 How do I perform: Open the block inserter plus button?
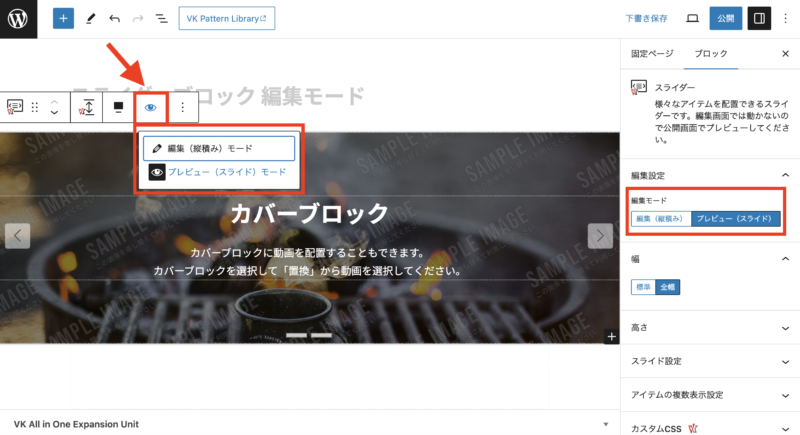[x=63, y=18]
